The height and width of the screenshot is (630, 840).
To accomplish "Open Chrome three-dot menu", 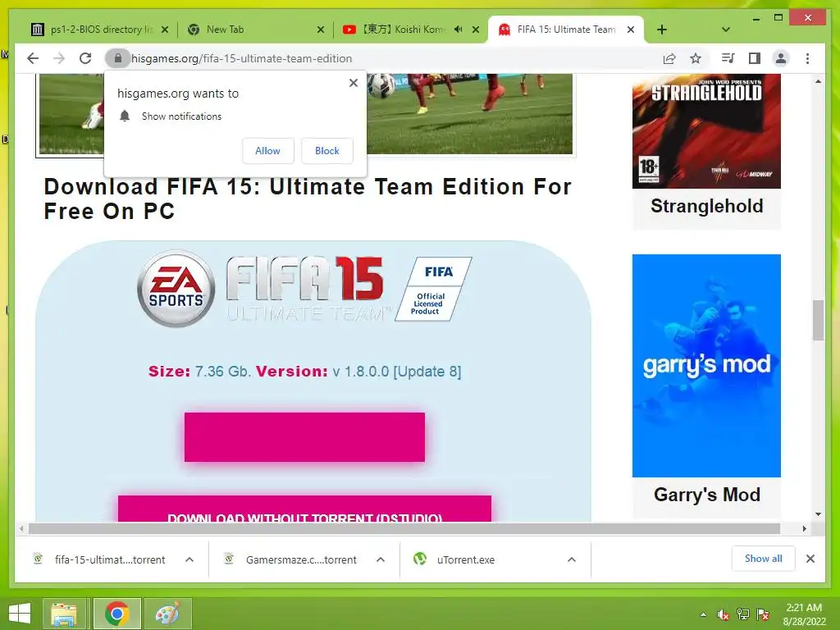I will pyautogui.click(x=807, y=58).
